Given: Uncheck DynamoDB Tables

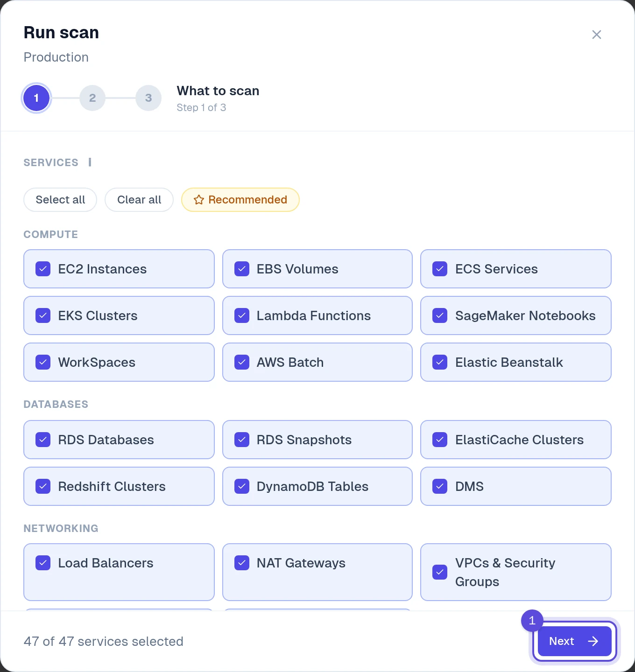Looking at the screenshot, I should click(x=242, y=486).
